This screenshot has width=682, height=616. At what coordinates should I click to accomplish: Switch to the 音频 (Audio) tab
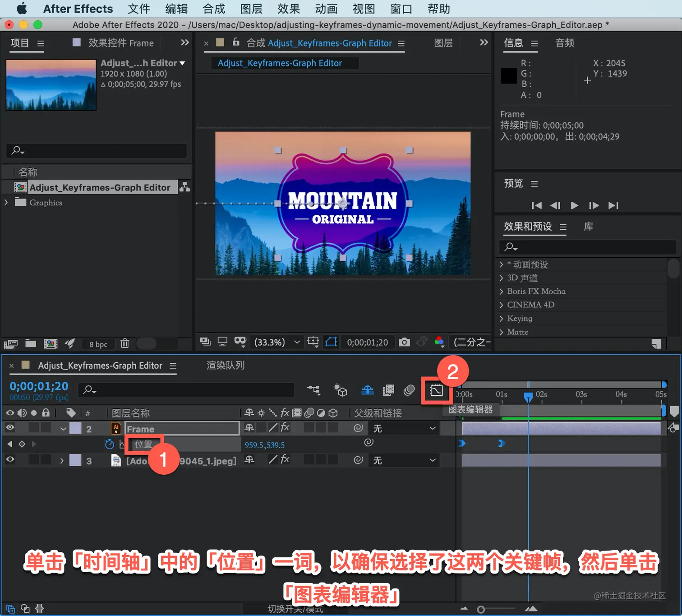(x=565, y=43)
